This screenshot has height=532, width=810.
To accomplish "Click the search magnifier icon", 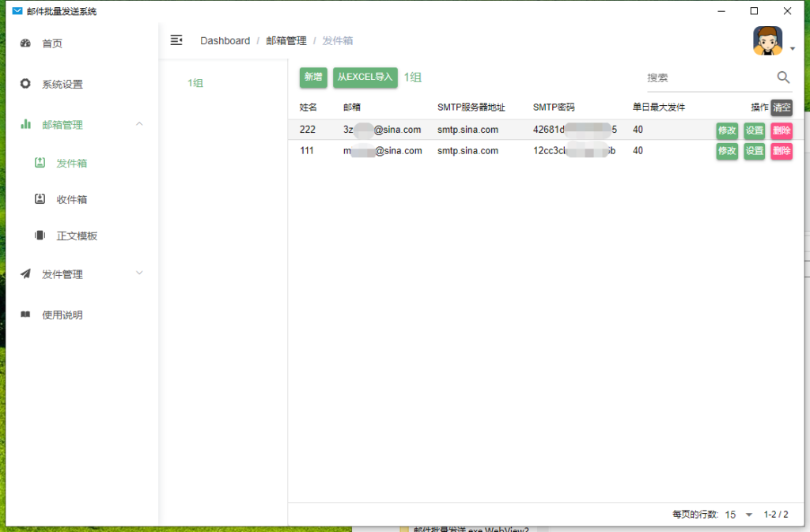I will pyautogui.click(x=783, y=77).
